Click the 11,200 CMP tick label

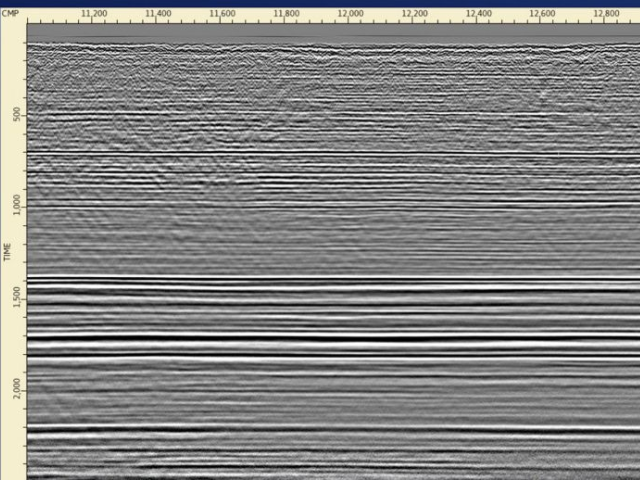[x=94, y=13]
